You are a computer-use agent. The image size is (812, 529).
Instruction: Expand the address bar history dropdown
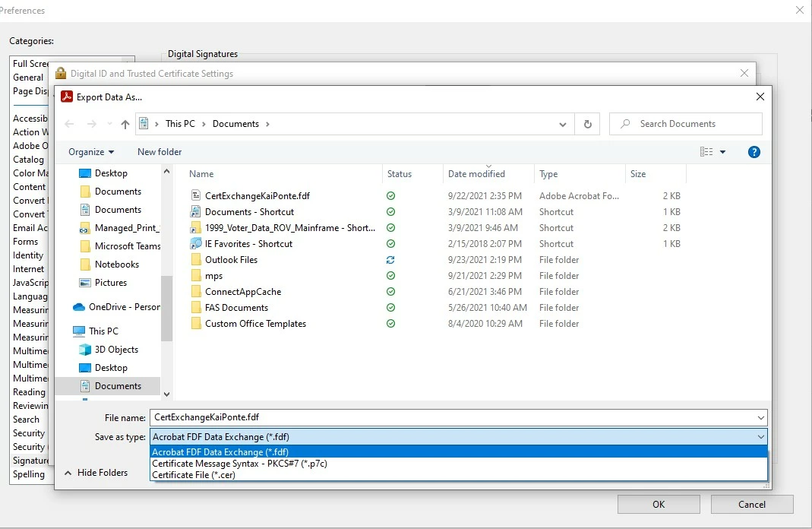562,125
